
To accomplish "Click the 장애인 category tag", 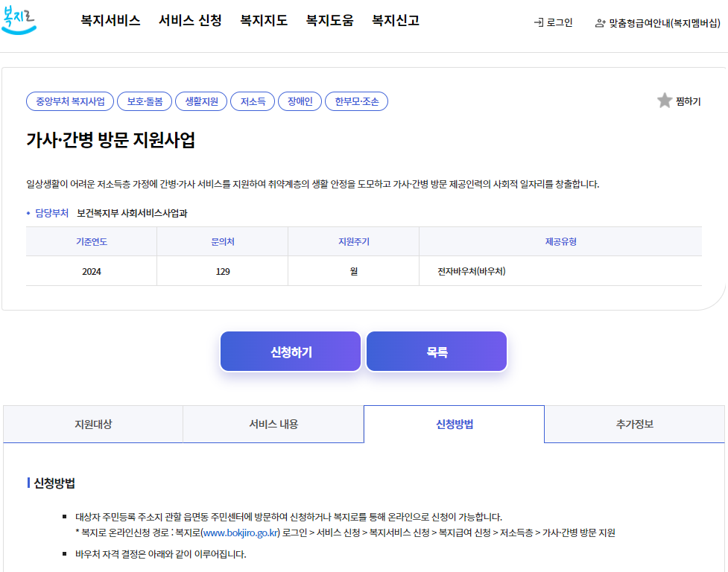I will pyautogui.click(x=300, y=101).
